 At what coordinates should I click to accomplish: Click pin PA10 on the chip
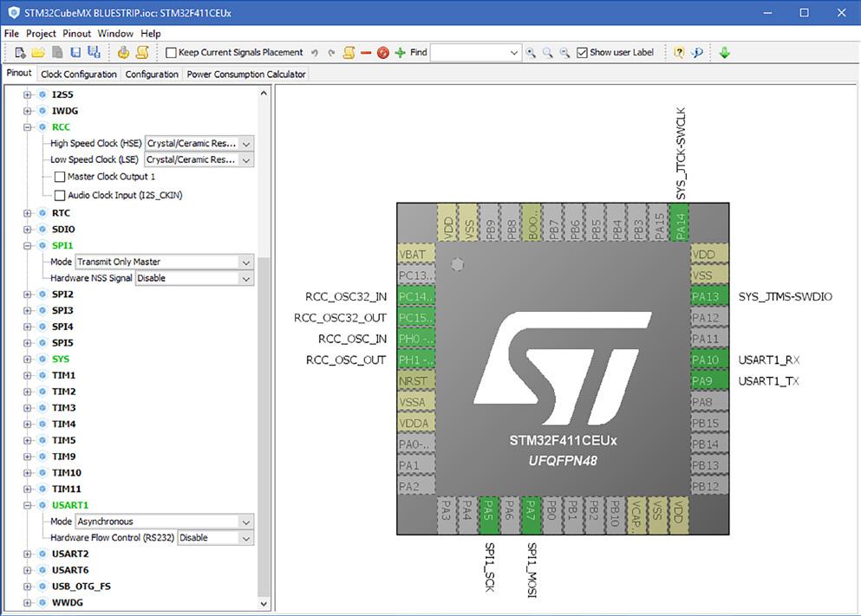[709, 360]
